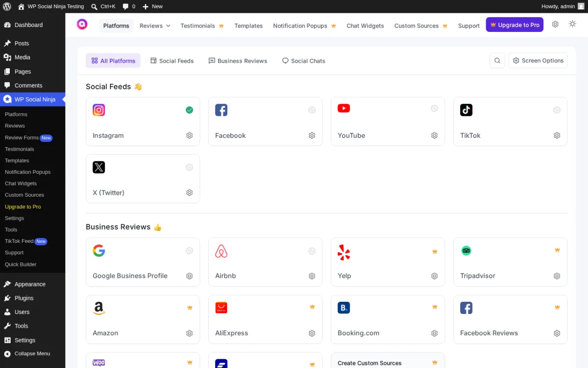Open TikTok settings gear icon

pos(557,135)
